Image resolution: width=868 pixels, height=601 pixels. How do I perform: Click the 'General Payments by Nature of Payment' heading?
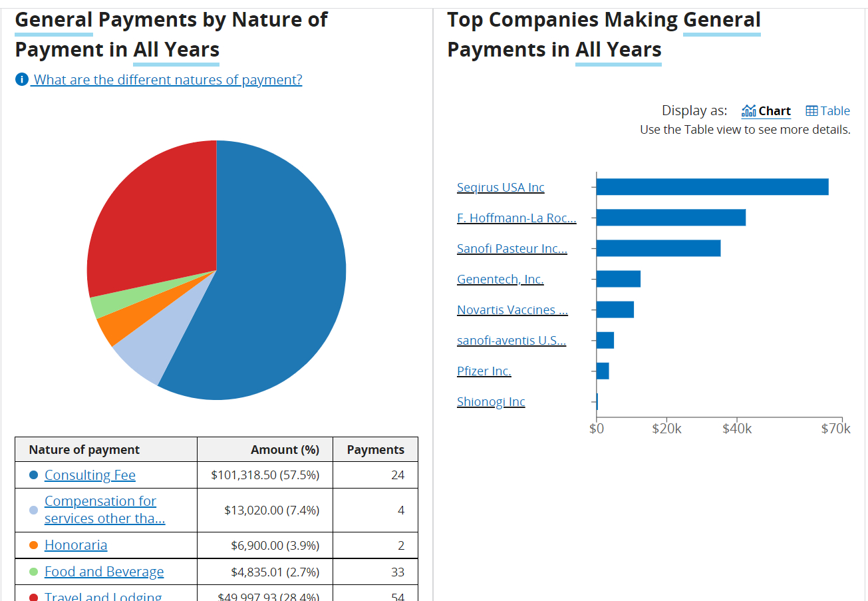click(x=171, y=35)
